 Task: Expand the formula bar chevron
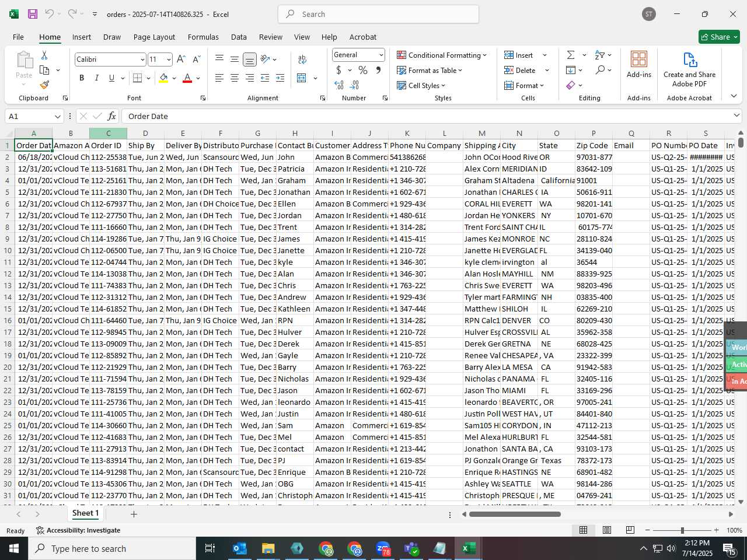coord(736,116)
